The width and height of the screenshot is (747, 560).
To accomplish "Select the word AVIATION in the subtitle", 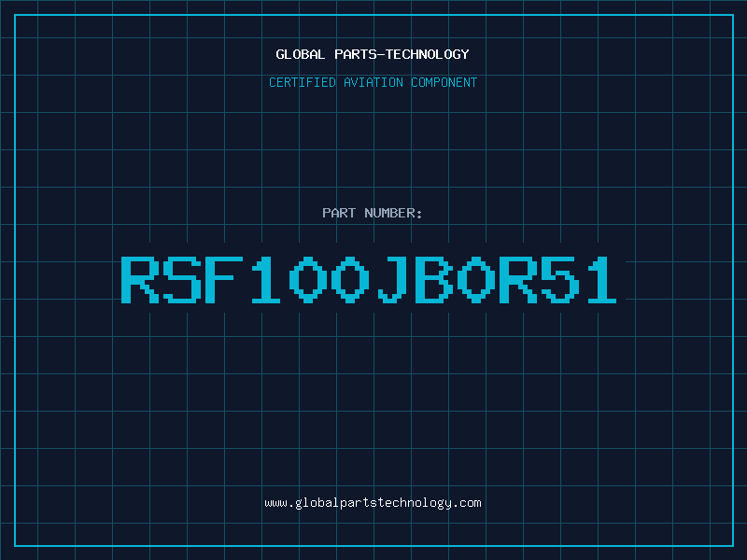I will tap(373, 82).
